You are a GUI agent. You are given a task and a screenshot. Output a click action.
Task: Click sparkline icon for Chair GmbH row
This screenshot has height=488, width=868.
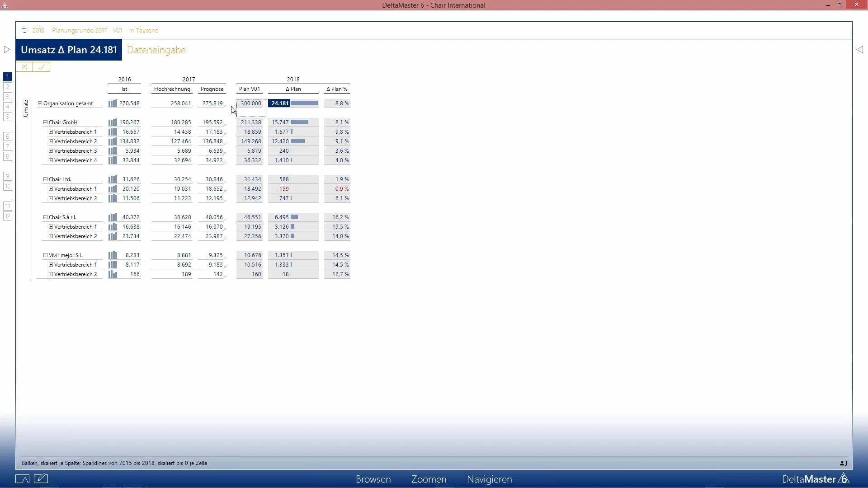(x=113, y=122)
